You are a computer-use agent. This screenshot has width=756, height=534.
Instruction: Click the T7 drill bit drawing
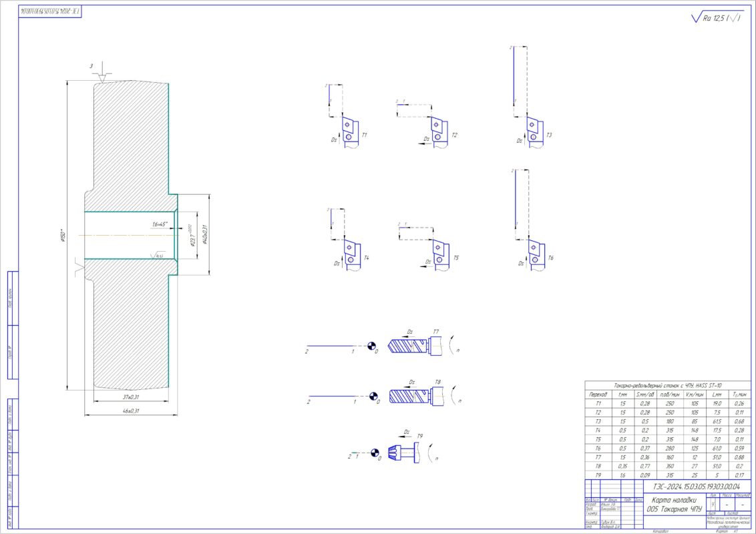[x=409, y=346]
